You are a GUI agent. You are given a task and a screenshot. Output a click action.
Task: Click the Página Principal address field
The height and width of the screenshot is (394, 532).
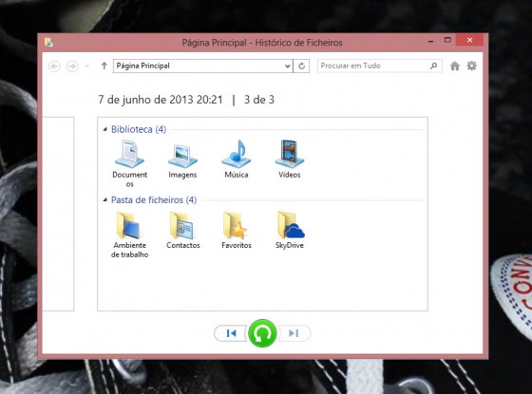[203, 66]
